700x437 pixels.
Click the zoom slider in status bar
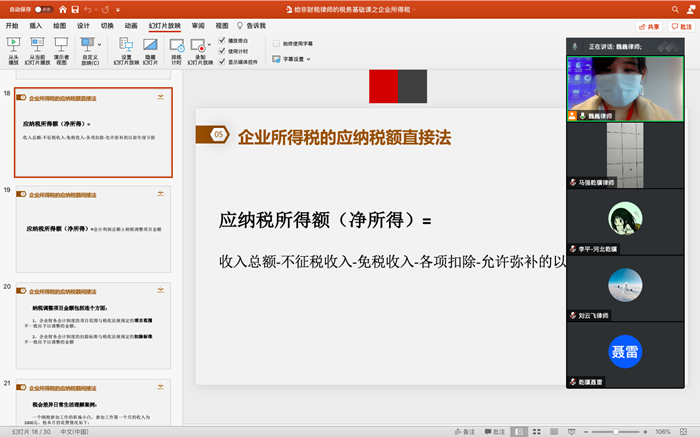click(616, 432)
